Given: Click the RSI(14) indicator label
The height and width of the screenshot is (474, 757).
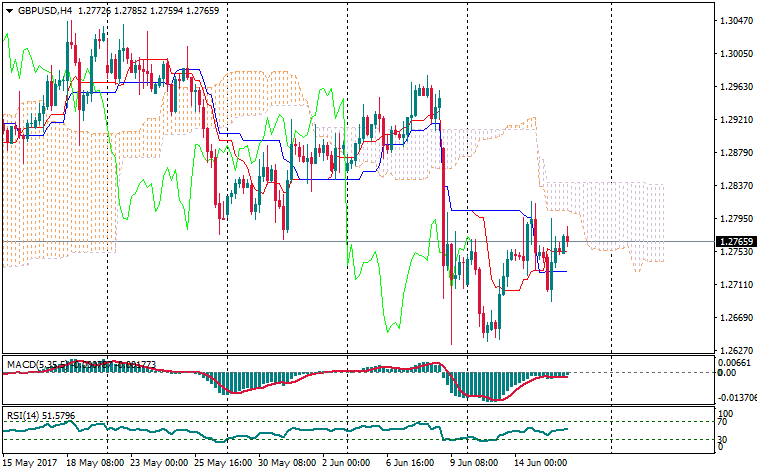Looking at the screenshot, I should (22, 415).
